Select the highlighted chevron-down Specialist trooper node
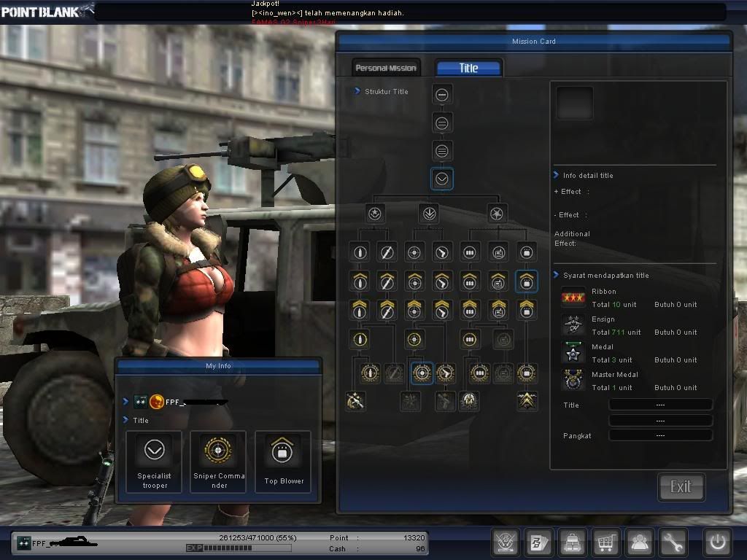747x560 pixels. tap(442, 179)
